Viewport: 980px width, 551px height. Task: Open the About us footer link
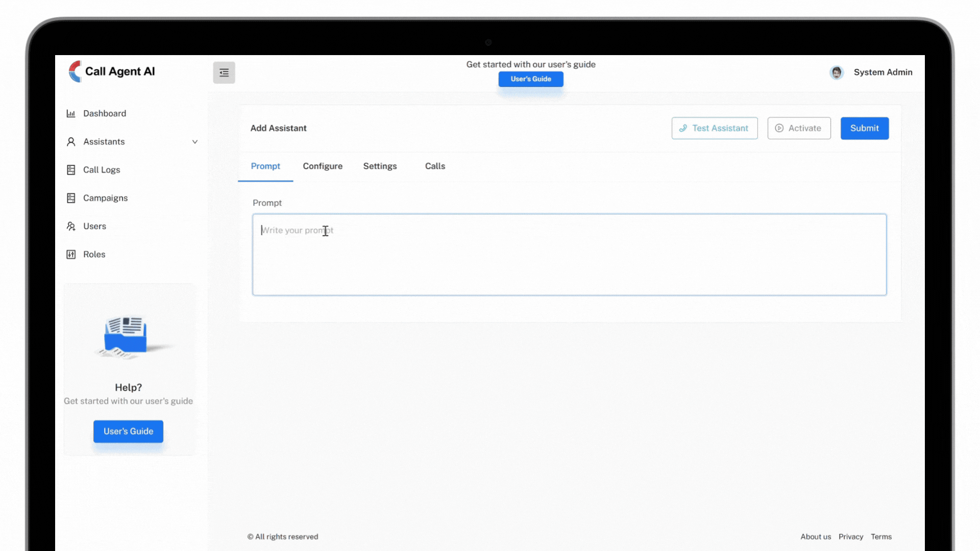pyautogui.click(x=816, y=537)
